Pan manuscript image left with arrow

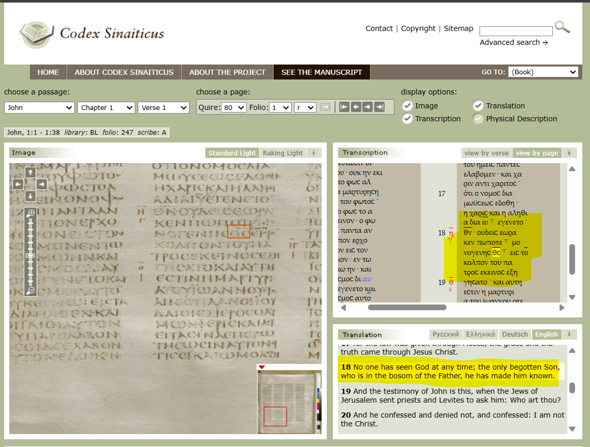[x=18, y=184]
